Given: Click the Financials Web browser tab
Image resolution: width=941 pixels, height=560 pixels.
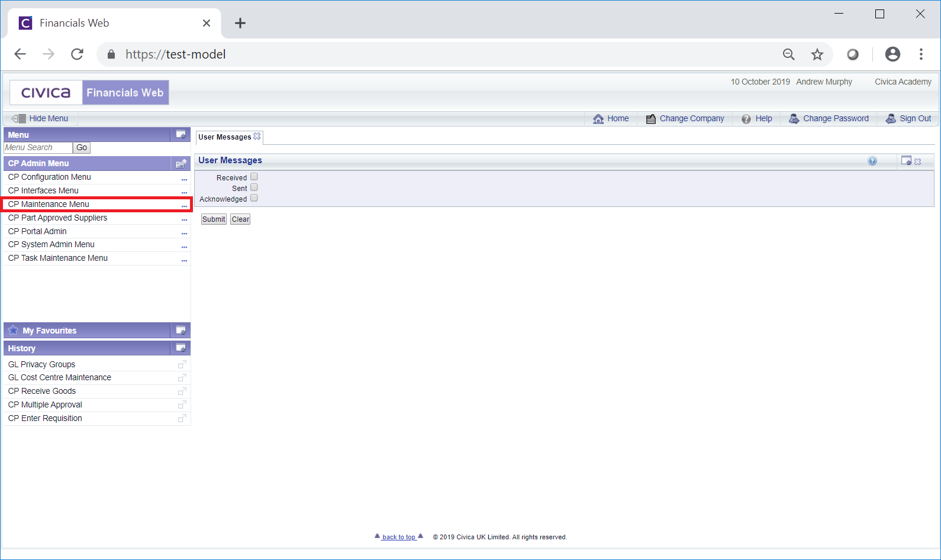Looking at the screenshot, I should tap(115, 23).
